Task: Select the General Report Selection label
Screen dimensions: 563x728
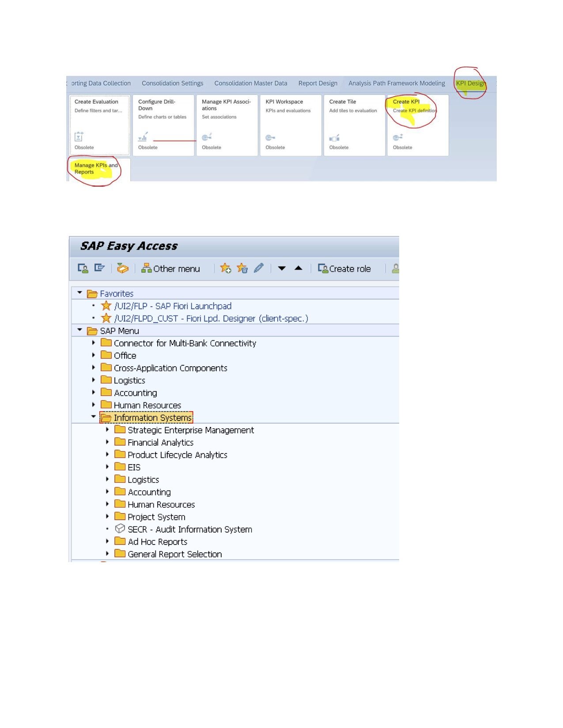Action: point(175,554)
